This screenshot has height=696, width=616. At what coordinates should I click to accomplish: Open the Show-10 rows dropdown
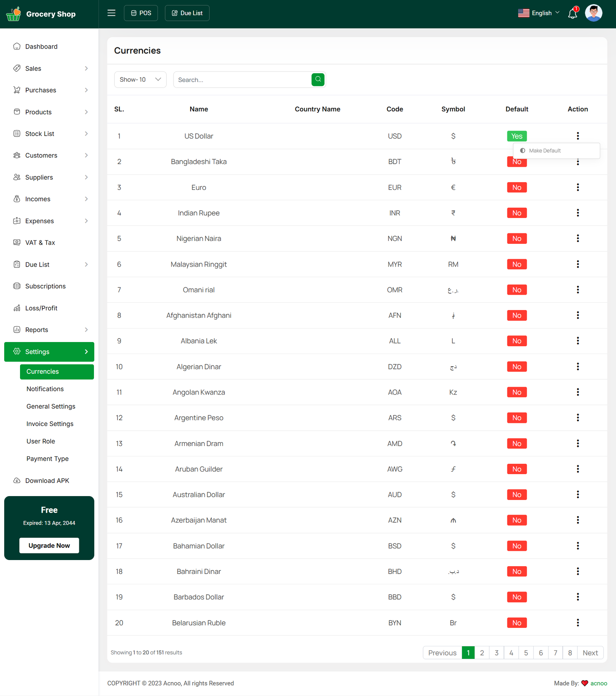[140, 80]
